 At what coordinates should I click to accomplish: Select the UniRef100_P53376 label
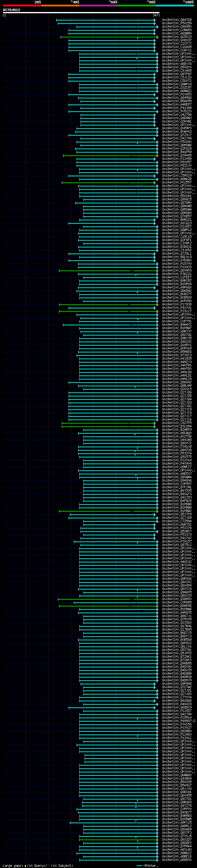(177, 528)
